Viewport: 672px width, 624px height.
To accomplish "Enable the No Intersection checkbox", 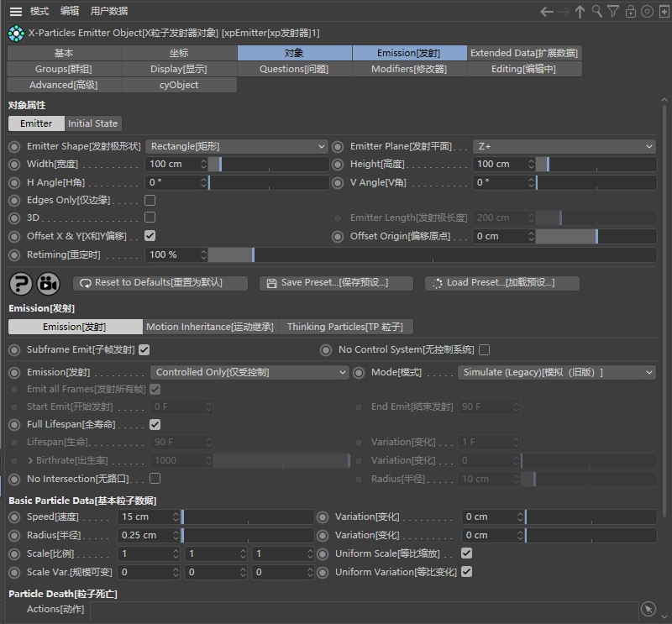I will tap(155, 478).
